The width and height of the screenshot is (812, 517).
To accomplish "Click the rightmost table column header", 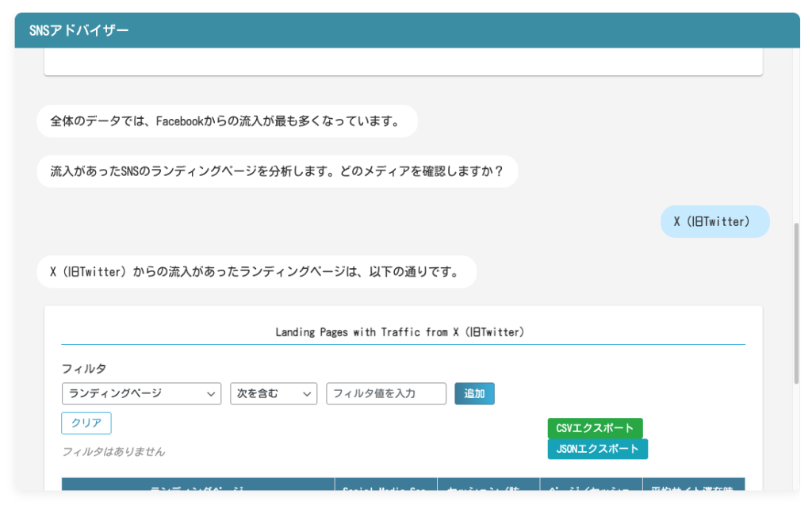I will (x=693, y=488).
